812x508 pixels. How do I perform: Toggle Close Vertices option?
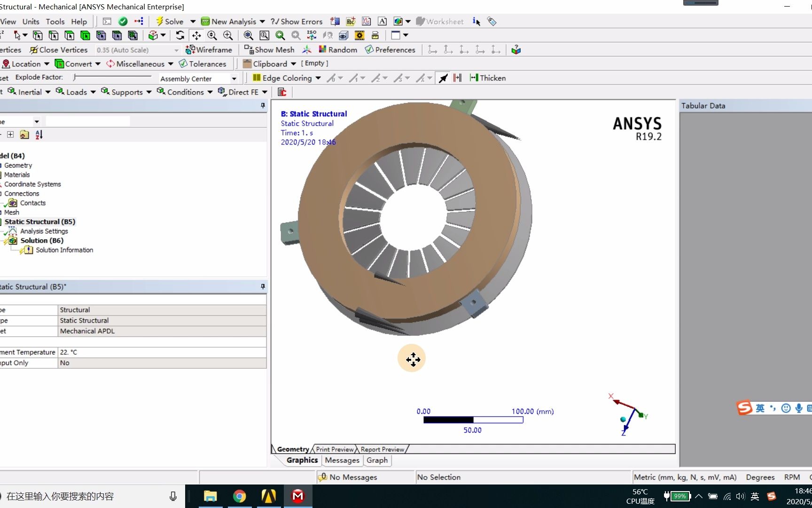pos(59,50)
